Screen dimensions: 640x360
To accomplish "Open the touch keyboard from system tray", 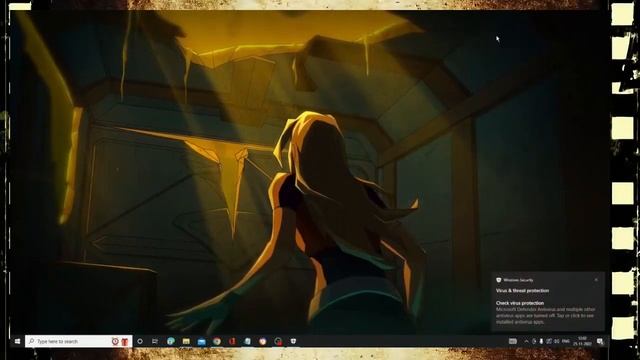I will tap(513, 341).
